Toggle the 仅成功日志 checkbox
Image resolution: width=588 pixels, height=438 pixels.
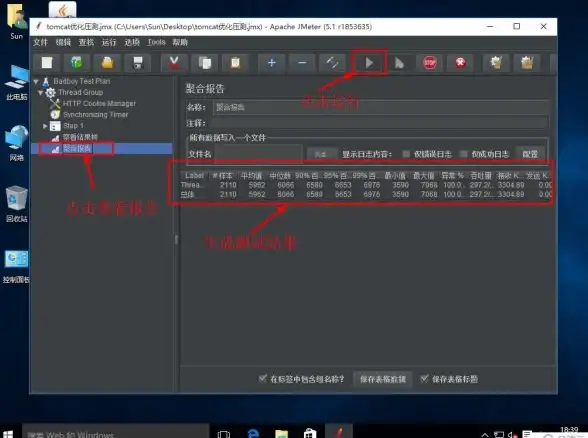[464, 154]
